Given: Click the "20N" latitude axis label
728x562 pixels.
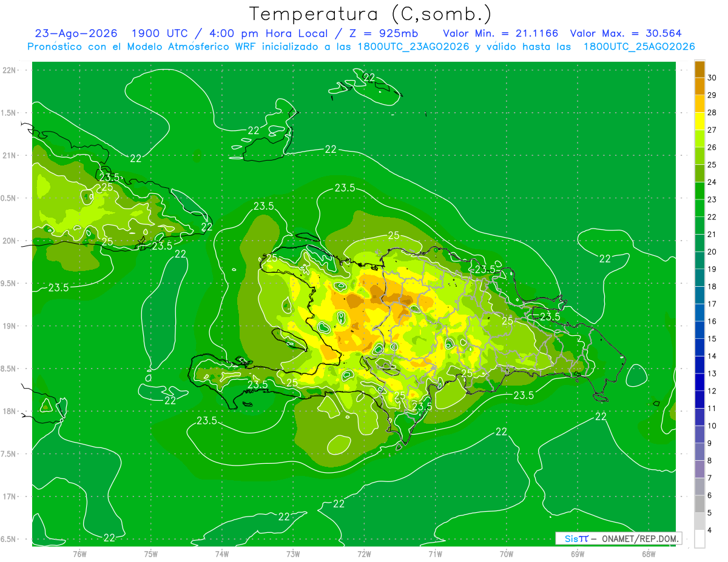Looking at the screenshot, I should (10, 241).
